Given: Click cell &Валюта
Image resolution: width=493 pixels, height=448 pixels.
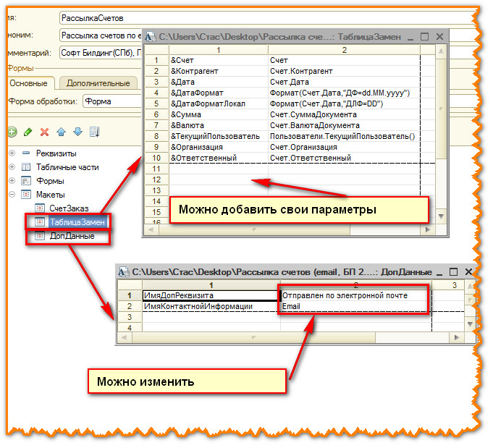Looking at the screenshot, I should [220, 126].
